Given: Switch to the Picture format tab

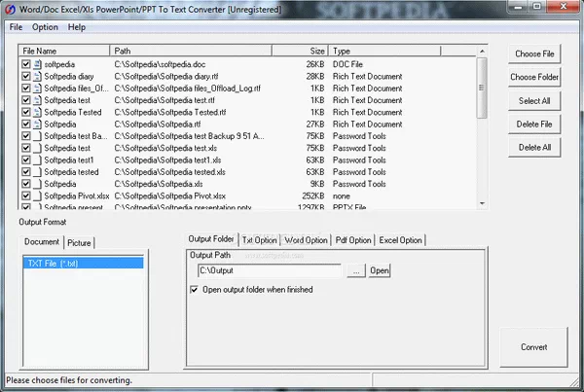Looking at the screenshot, I should click(79, 243).
